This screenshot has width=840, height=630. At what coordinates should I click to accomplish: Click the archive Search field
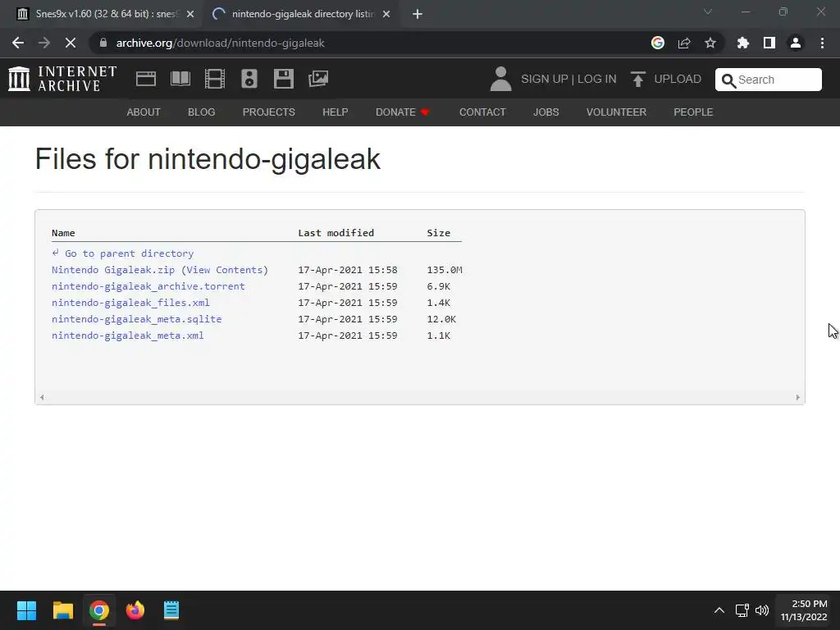[x=768, y=80]
